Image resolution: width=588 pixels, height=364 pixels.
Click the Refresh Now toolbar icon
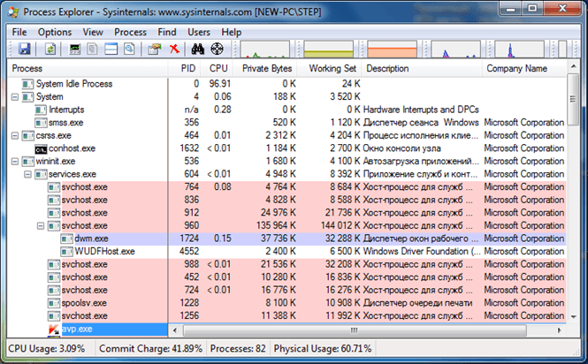(x=50, y=49)
